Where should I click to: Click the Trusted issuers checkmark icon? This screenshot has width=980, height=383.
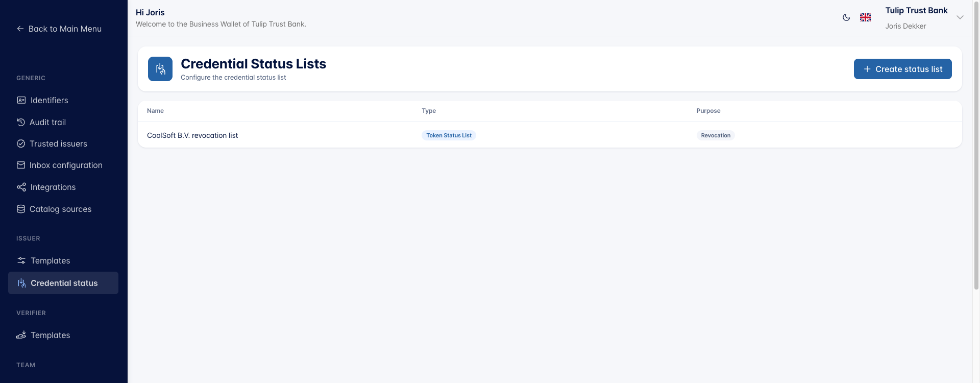coord(21,143)
